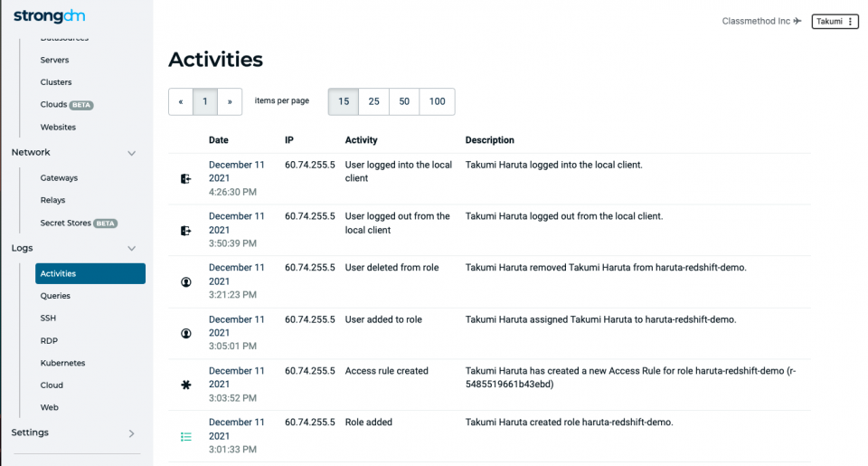Collapse the Logs section chevron
The height and width of the screenshot is (466, 868).
132,248
